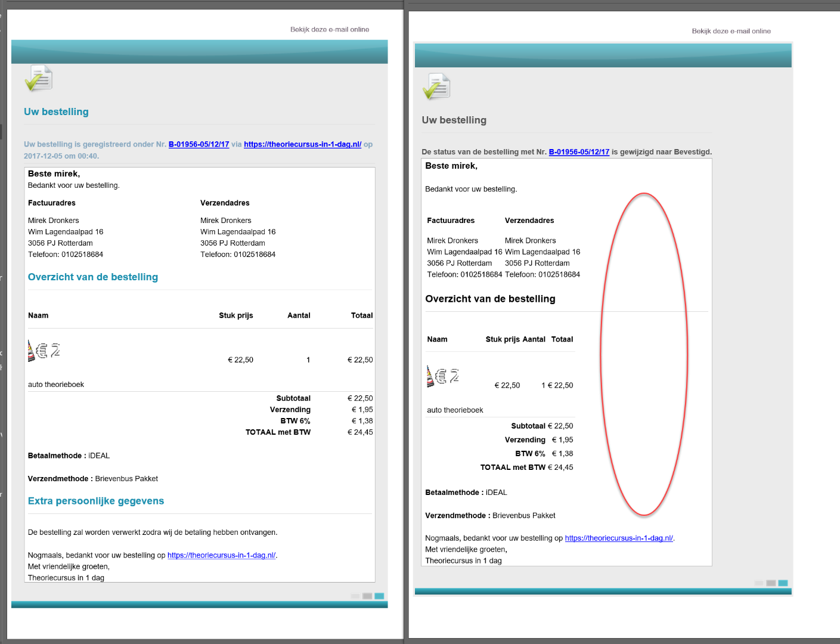This screenshot has height=644, width=840.
Task: Click 'Beste mirek,' greeting in left email
Action: coord(54,174)
